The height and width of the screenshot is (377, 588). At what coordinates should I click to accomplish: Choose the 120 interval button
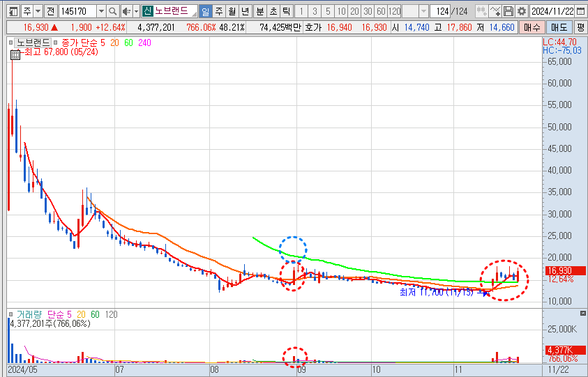click(395, 11)
